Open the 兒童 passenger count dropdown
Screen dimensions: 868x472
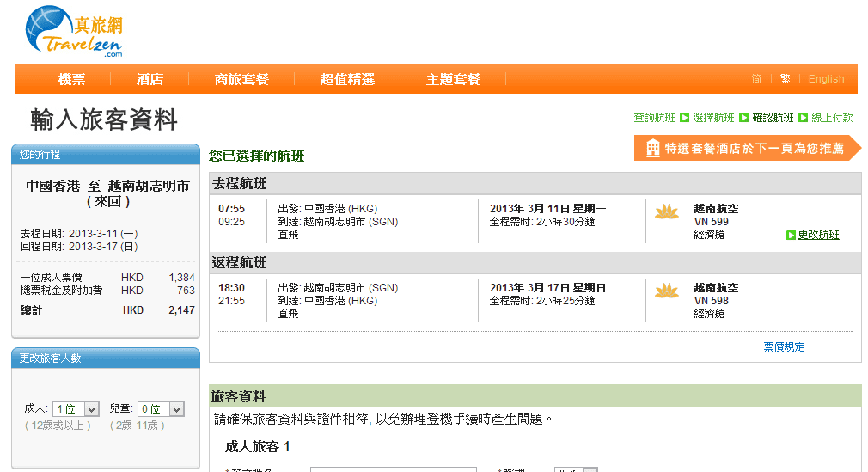coord(162,409)
